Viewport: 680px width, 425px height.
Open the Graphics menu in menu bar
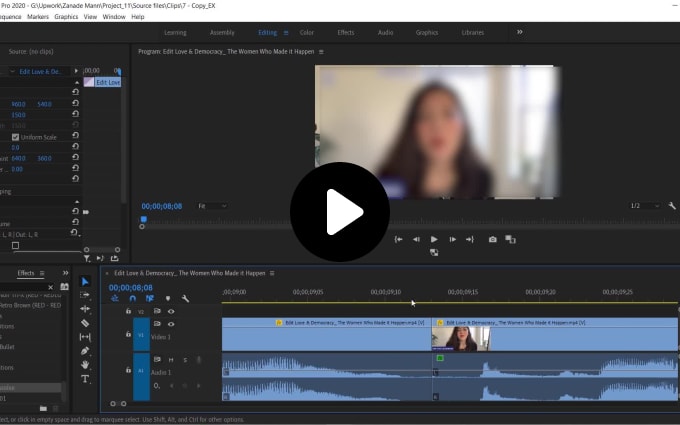(x=66, y=17)
